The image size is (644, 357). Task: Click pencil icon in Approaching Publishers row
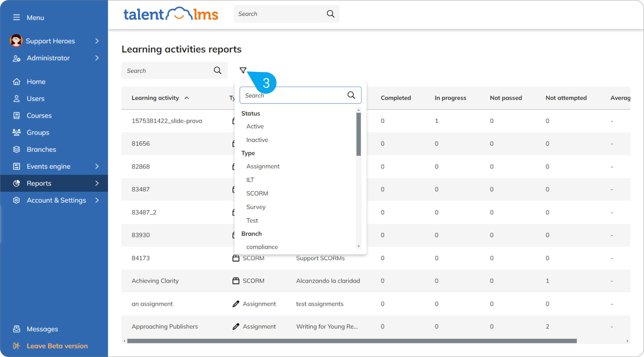coord(236,326)
